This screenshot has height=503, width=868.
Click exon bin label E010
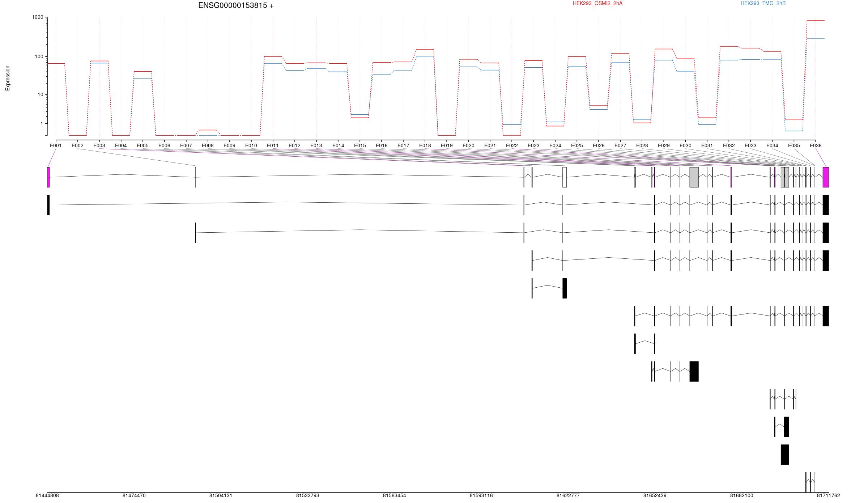251,145
